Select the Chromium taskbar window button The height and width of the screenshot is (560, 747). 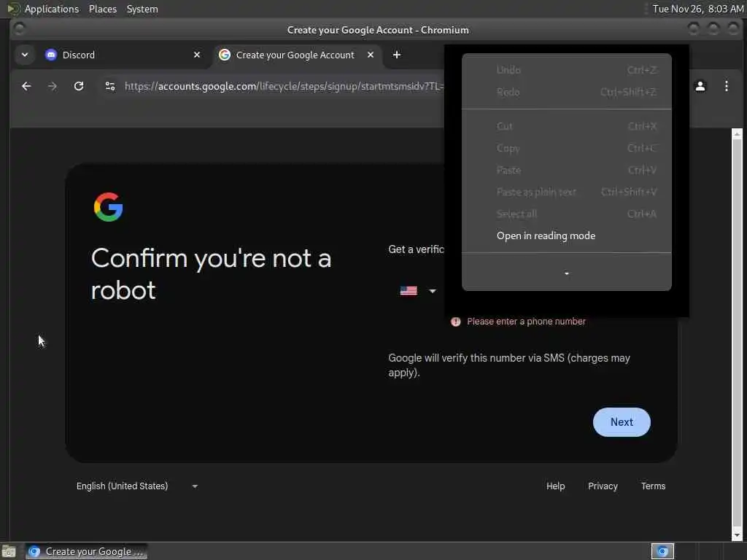(87, 551)
